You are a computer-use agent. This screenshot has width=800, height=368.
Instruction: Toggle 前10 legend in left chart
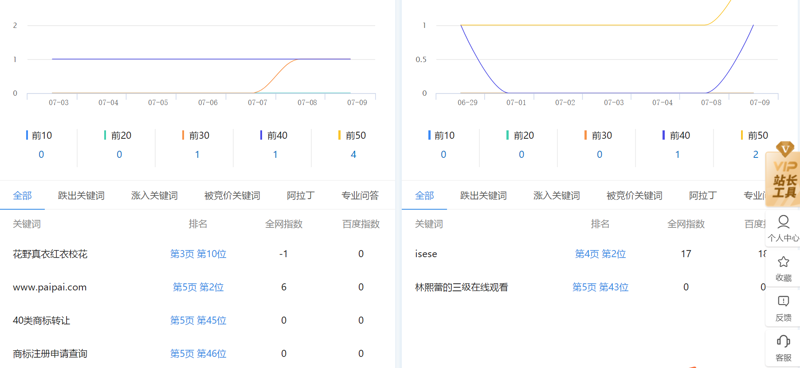[x=39, y=136]
